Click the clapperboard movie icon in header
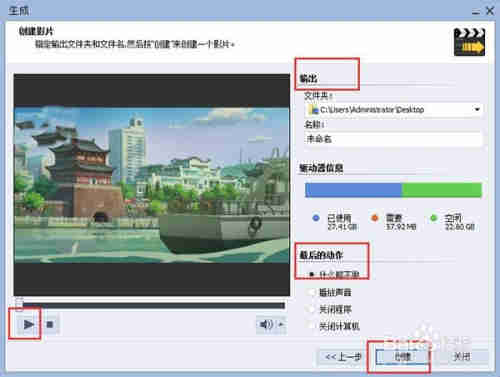 point(469,42)
